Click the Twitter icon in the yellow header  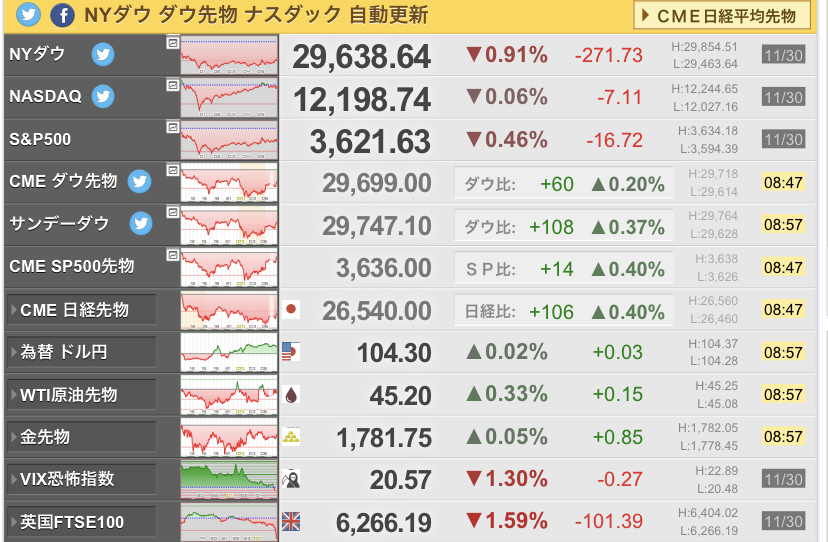point(29,15)
